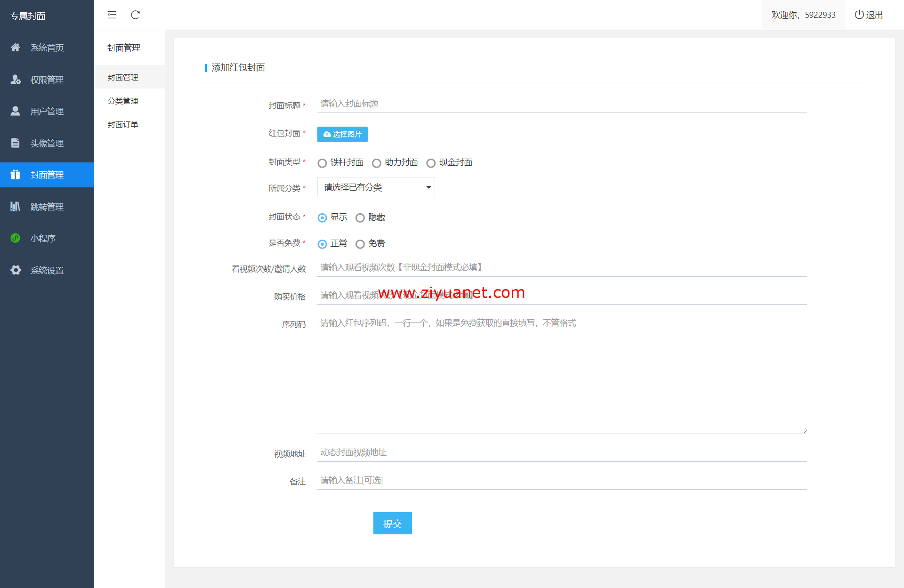This screenshot has height=588, width=904.
Task: Go to the 封面管理 submenu item
Action: pyautogui.click(x=129, y=77)
